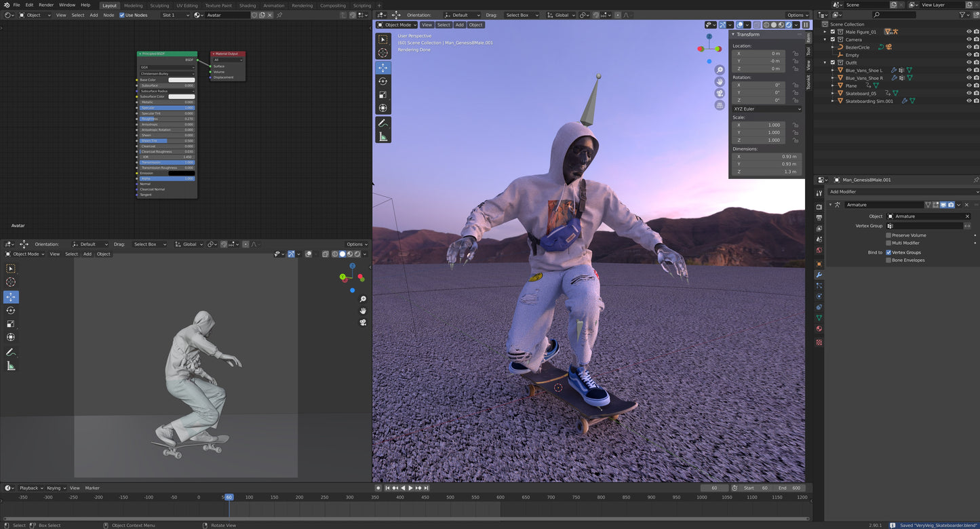
Task: Open the XYZ Euler rotation mode dropdown
Action: click(767, 109)
